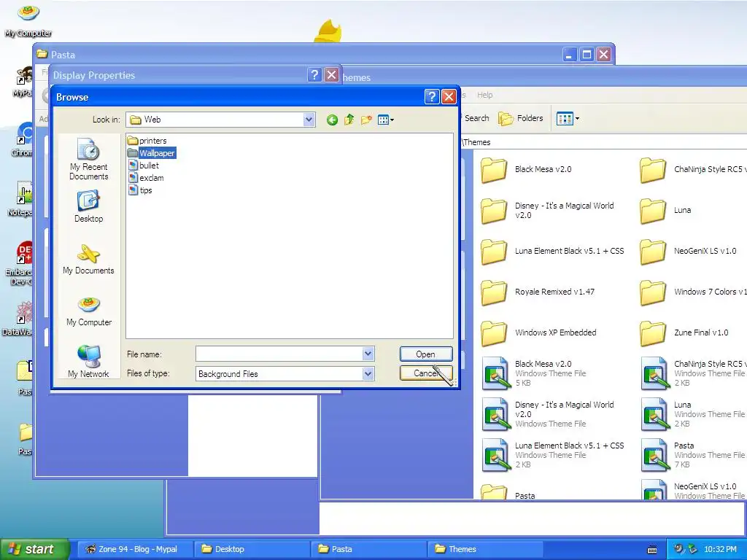
Task: Open My Computer desktop icon
Action: pyautogui.click(x=28, y=20)
